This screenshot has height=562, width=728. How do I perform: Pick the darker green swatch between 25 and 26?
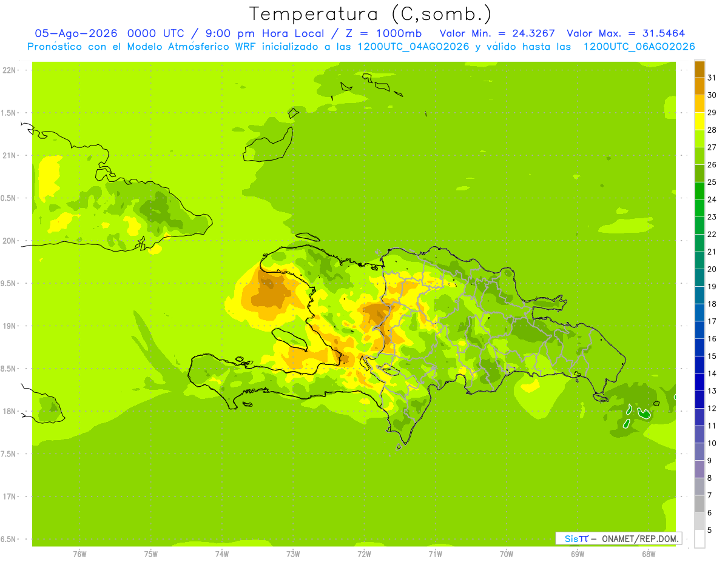(x=699, y=173)
